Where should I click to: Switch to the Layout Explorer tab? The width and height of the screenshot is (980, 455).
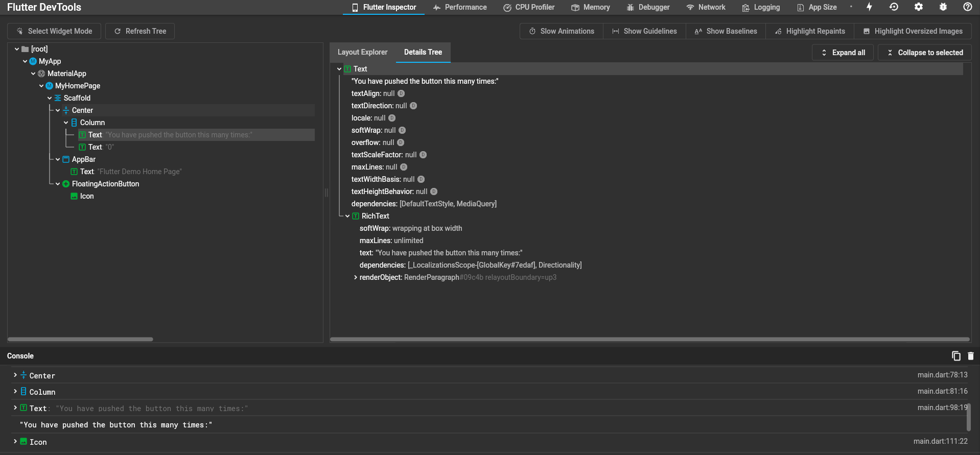click(x=363, y=52)
